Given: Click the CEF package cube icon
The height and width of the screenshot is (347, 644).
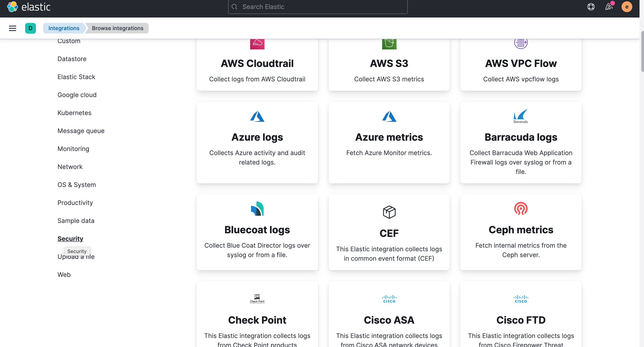Looking at the screenshot, I should (389, 212).
